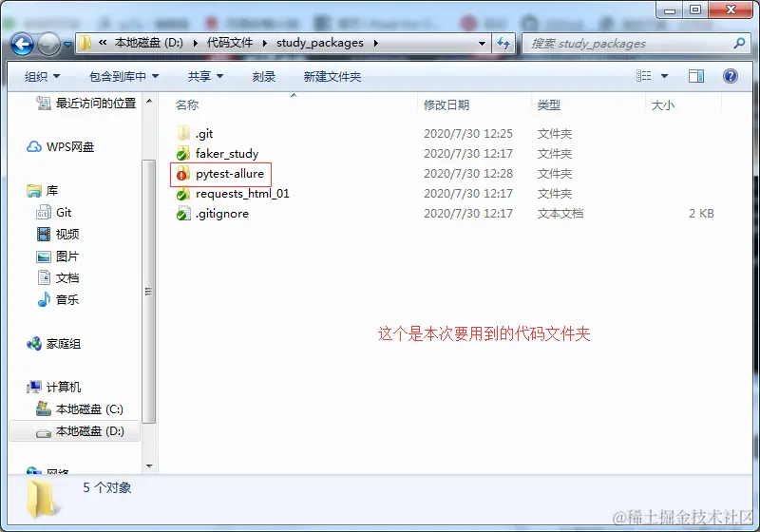Select the .gitignore file icon

[x=183, y=213]
